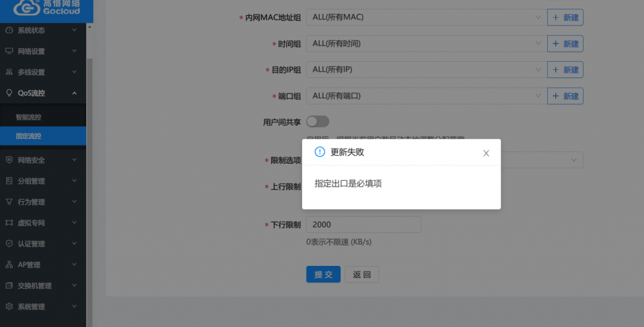Expand the 网络安全 menu chevron
644x327 pixels.
click(x=74, y=159)
